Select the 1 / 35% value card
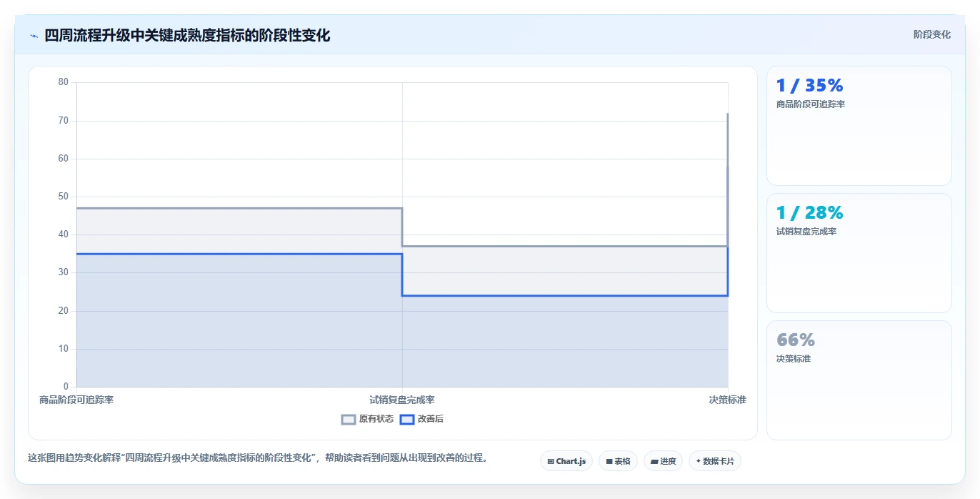 tap(859, 126)
